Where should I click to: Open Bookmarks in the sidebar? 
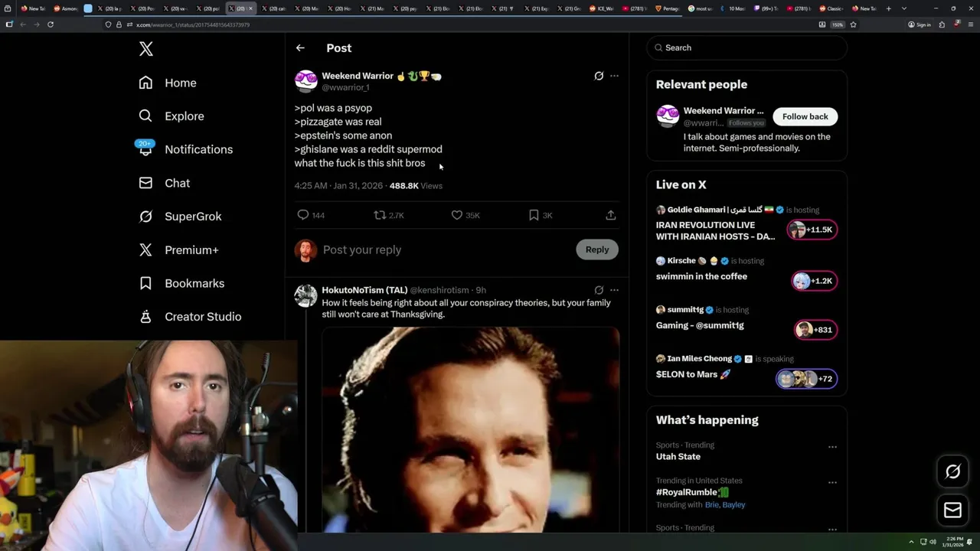(181, 283)
